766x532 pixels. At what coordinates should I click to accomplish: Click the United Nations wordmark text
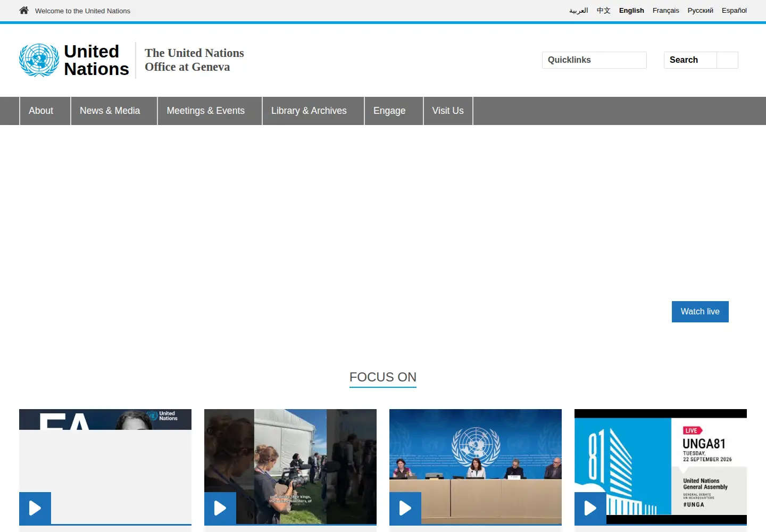point(96,60)
